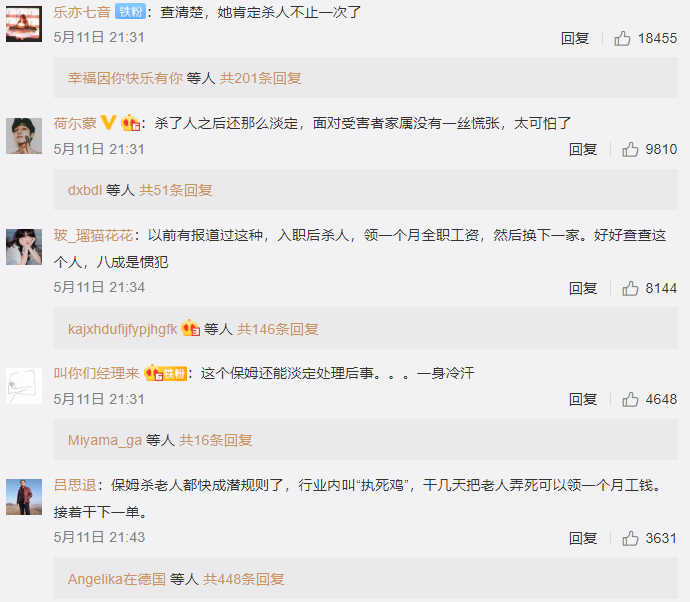Click the orange V verified badge for 荷尔蒙
Image resolution: width=690 pixels, height=602 pixels.
108,122
